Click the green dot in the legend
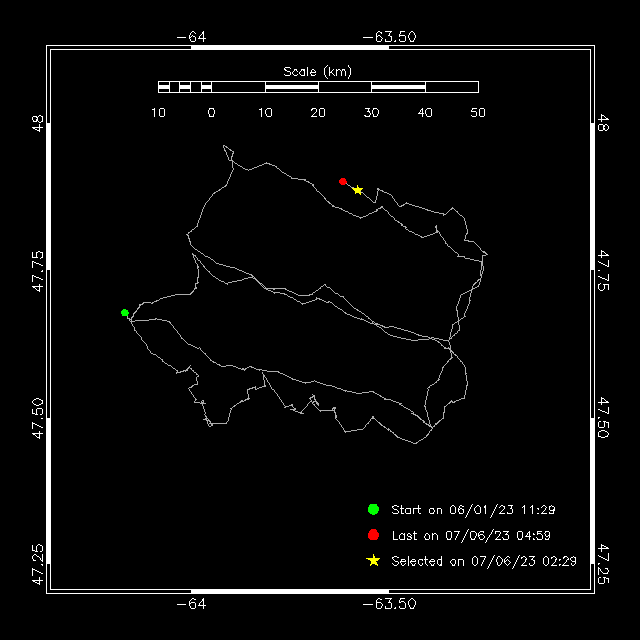640x640 pixels. [373, 509]
